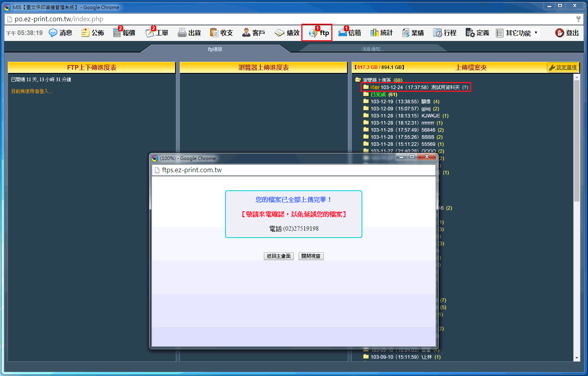Viewport: 588px width, 376px height.
Task: Collapse the 瀏覽器上傳區 root folder
Action: [358, 80]
